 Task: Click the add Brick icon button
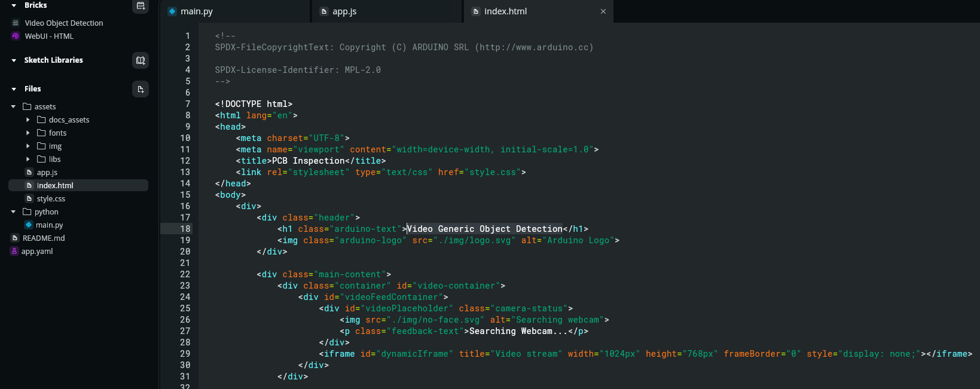(141, 6)
